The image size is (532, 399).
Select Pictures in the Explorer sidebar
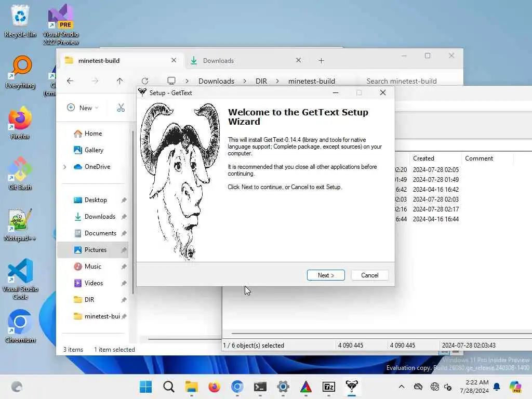[93, 250]
